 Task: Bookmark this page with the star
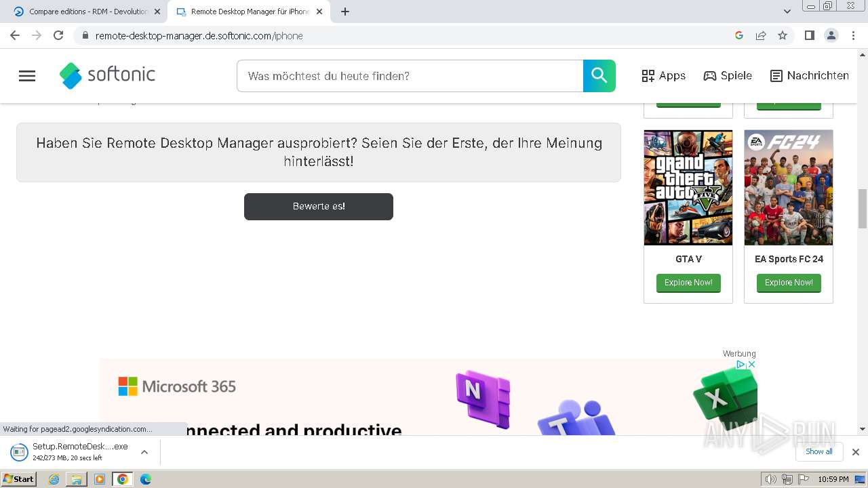pyautogui.click(x=783, y=35)
